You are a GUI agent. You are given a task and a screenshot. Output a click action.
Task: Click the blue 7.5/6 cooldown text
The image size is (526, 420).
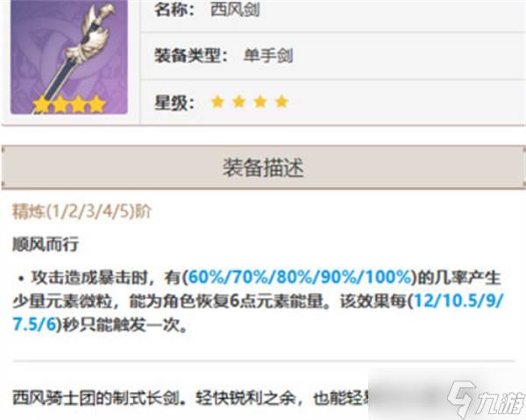point(34,324)
